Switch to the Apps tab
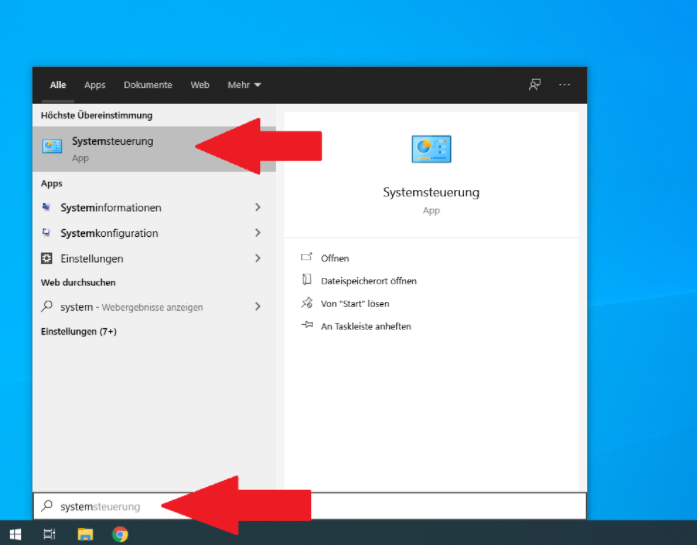 [x=95, y=85]
